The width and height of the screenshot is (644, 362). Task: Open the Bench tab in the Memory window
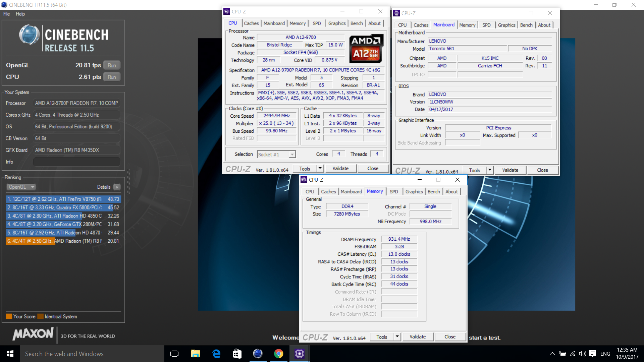click(434, 191)
